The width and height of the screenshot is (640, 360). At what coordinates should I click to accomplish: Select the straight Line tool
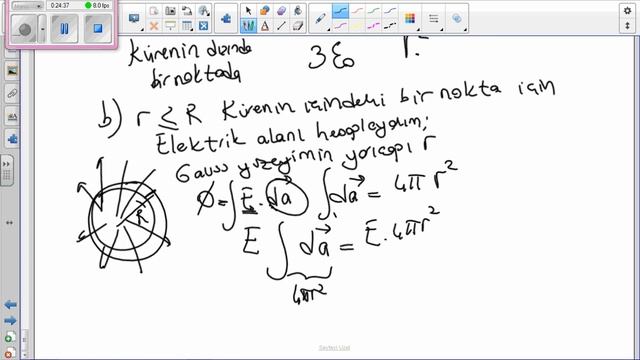281,26
